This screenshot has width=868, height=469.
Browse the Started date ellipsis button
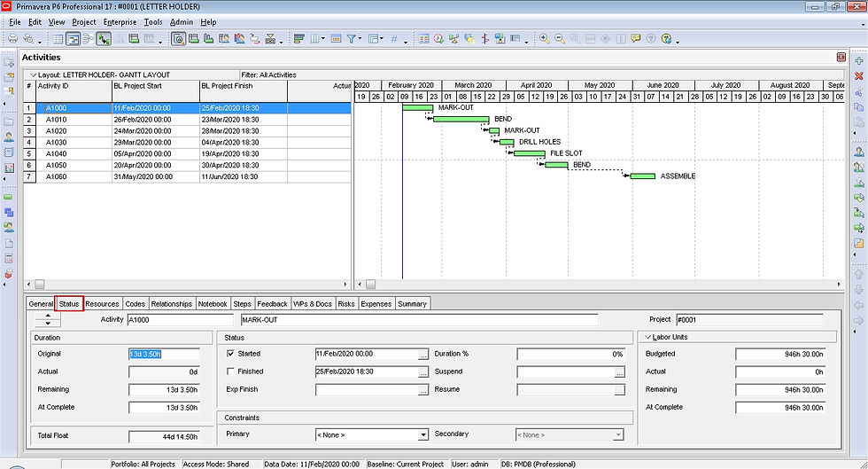(423, 355)
